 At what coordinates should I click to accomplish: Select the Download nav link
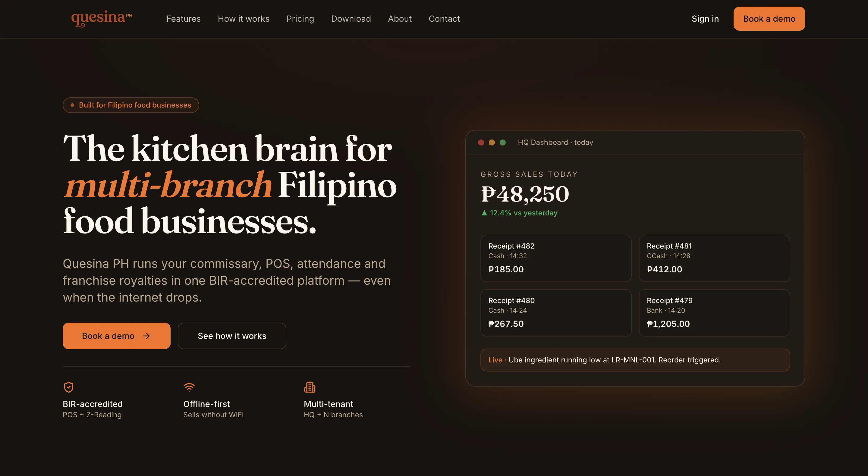pyautogui.click(x=351, y=19)
